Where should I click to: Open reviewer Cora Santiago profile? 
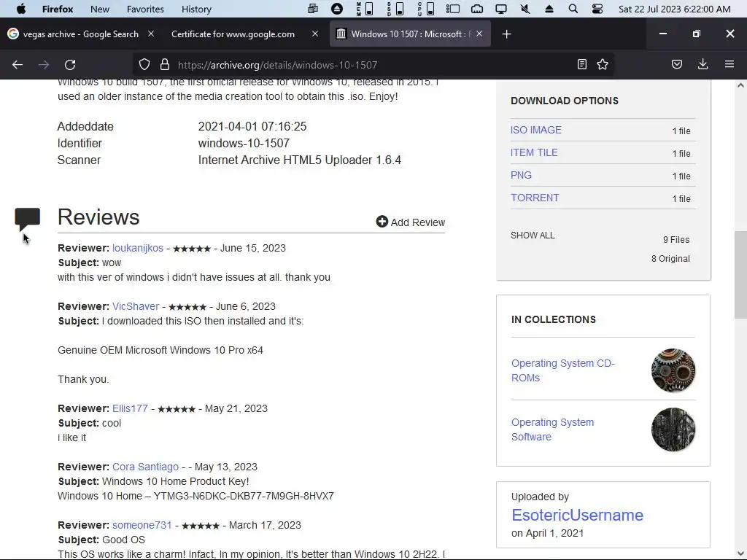[x=145, y=467]
